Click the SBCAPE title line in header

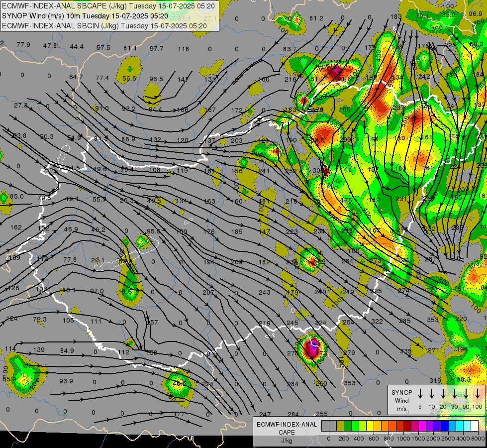pos(108,6)
